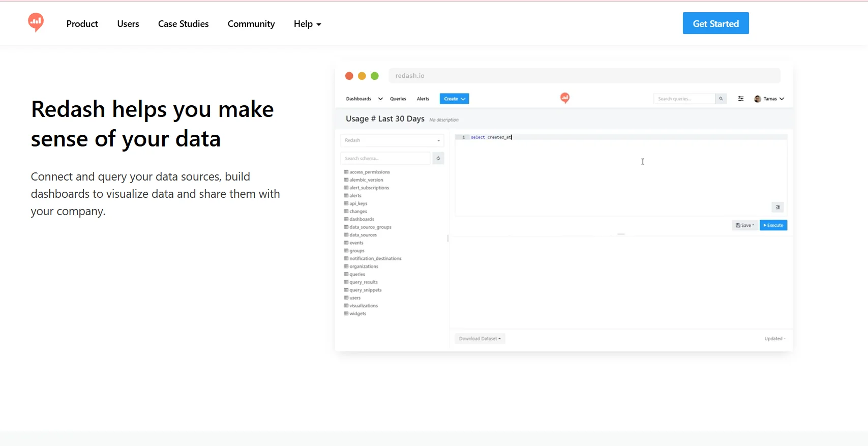The height and width of the screenshot is (446, 868).
Task: Select the alert_subscriptions table
Action: coord(367,188)
